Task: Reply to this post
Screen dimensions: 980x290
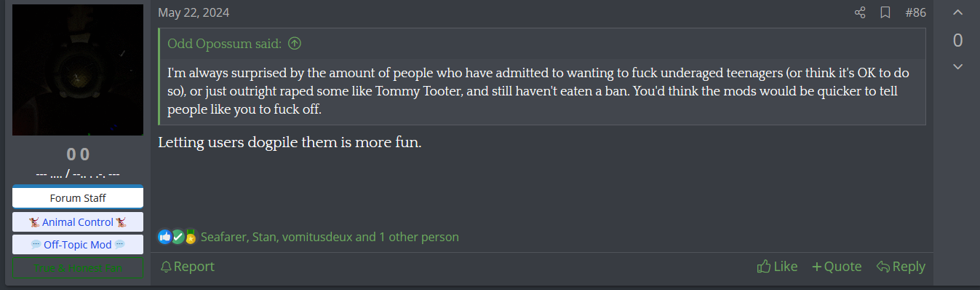Action: click(901, 267)
